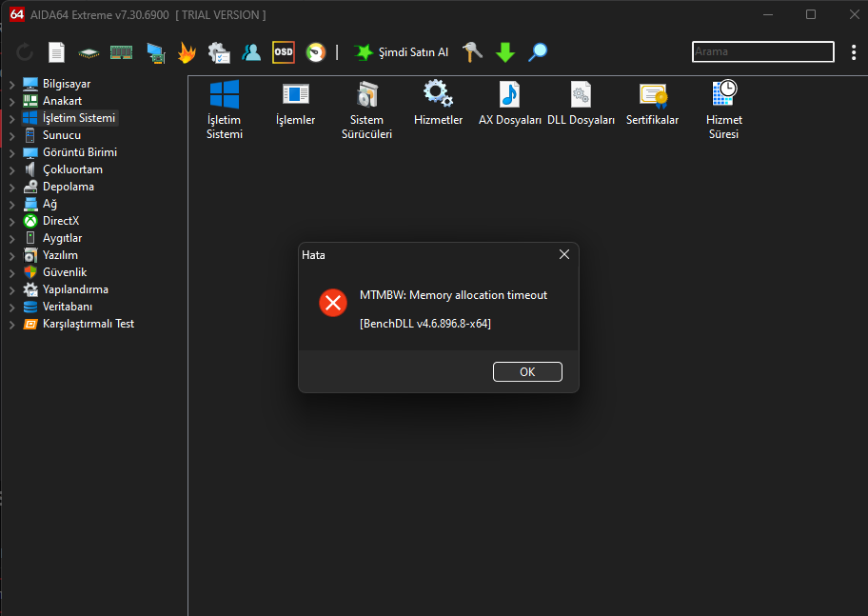868x616 pixels.
Task: Click the Hata dialog title text
Action: pyautogui.click(x=313, y=255)
